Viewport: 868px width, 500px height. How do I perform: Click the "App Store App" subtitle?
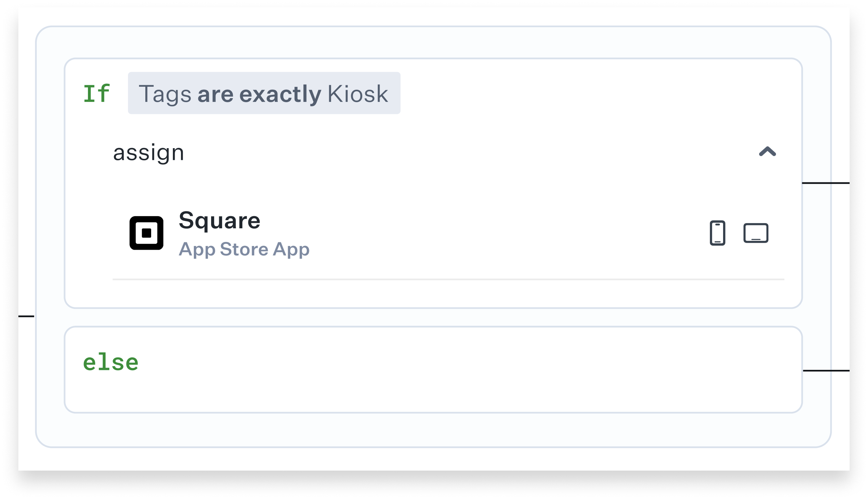(244, 249)
